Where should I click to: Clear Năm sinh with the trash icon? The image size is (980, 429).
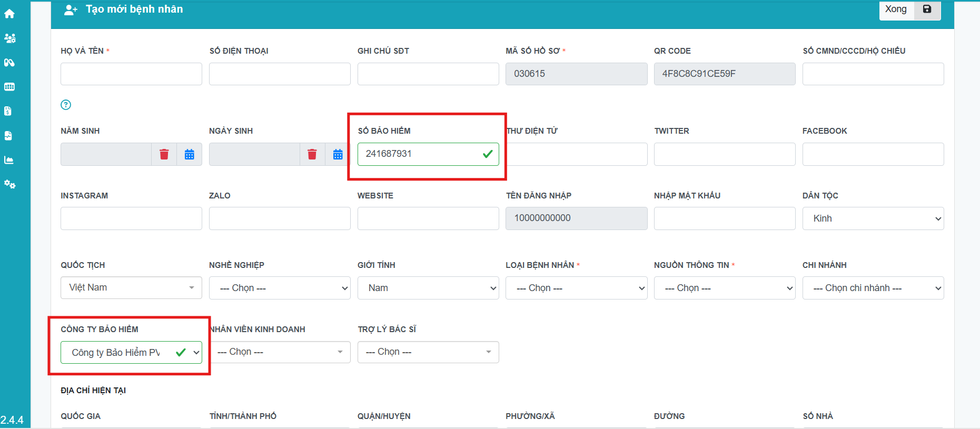click(164, 154)
